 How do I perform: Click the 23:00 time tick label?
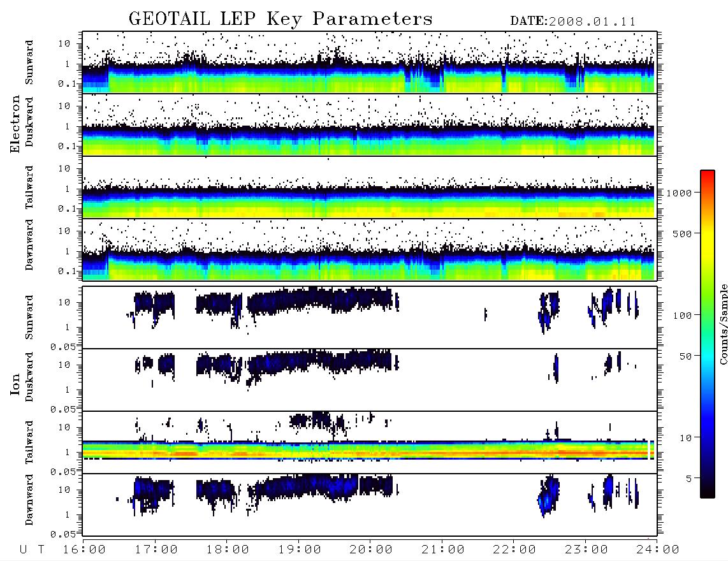coord(586,550)
